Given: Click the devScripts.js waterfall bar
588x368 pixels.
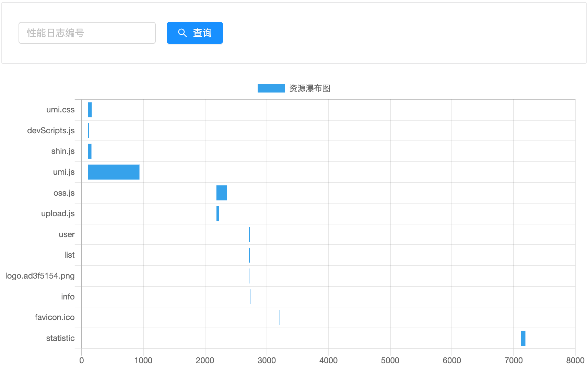Looking at the screenshot, I should tap(89, 131).
